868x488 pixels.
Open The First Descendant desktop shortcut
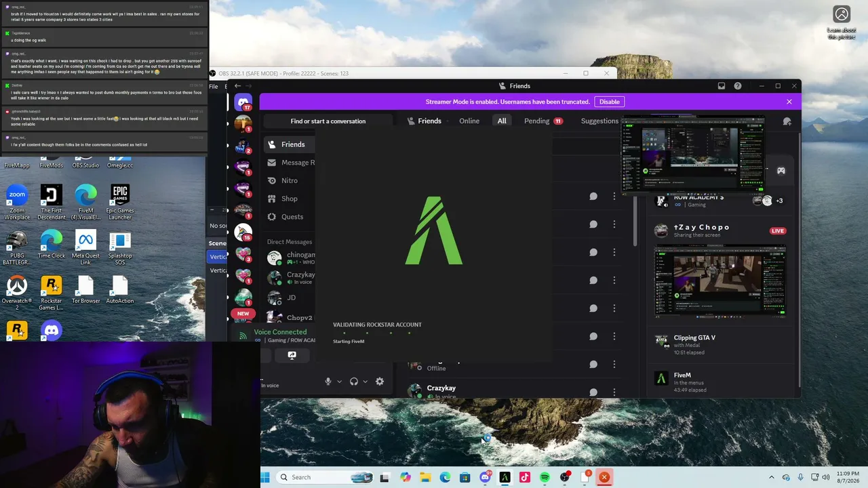(51, 203)
